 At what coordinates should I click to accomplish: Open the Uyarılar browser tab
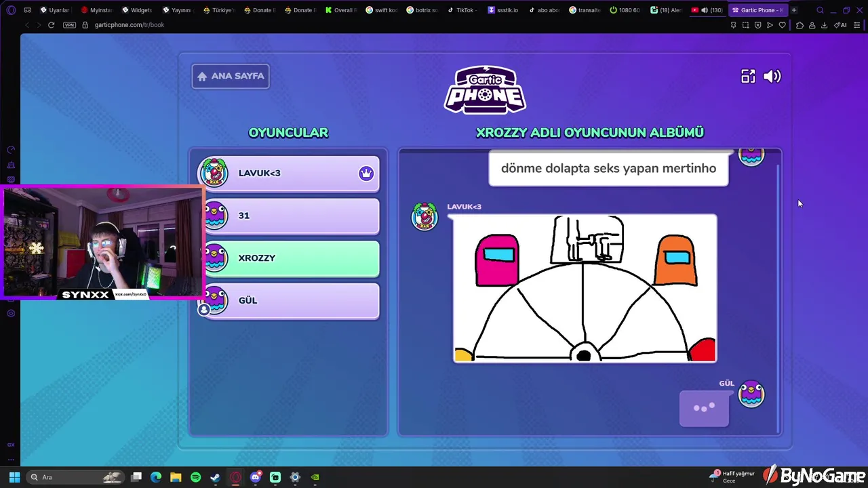click(54, 10)
